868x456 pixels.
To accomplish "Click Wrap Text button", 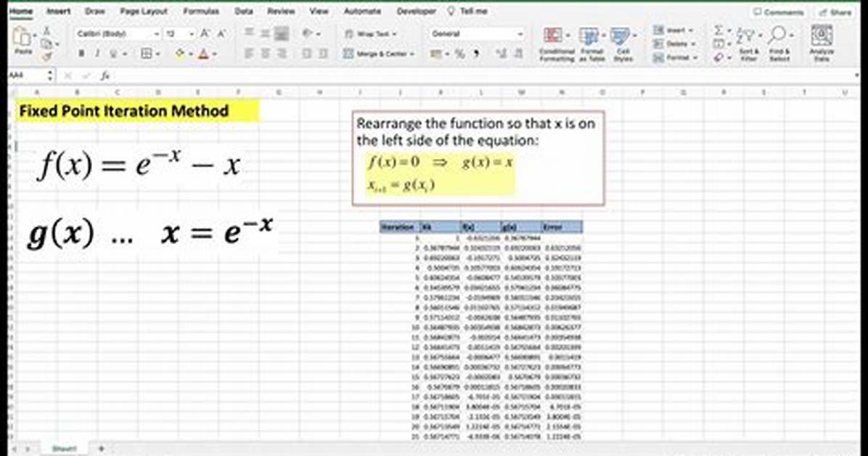I will (x=370, y=34).
